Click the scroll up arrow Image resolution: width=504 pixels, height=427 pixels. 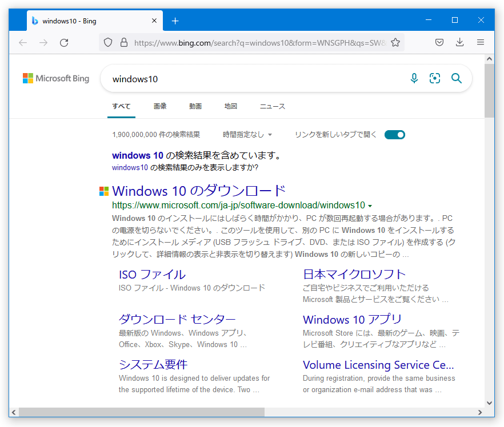coord(489,59)
